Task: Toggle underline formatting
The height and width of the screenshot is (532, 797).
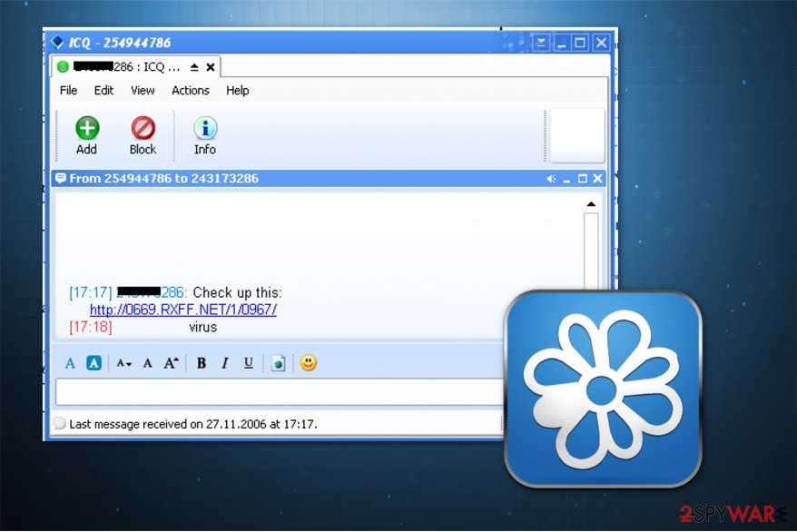Action: pos(249,363)
